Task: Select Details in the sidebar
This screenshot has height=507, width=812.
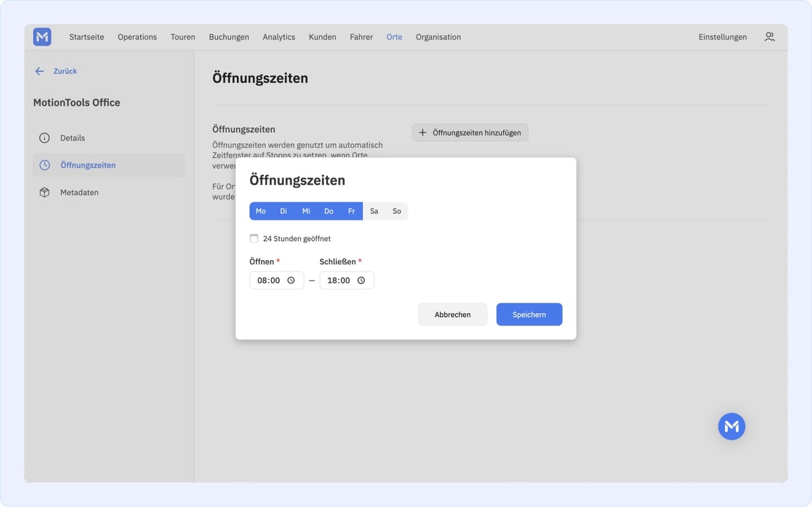Action: click(109, 138)
